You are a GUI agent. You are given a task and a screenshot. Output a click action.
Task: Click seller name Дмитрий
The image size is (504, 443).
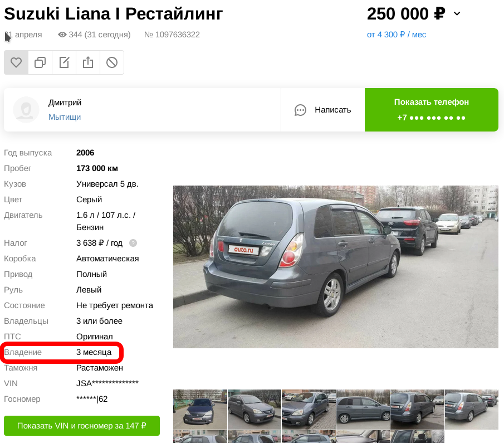pos(65,103)
